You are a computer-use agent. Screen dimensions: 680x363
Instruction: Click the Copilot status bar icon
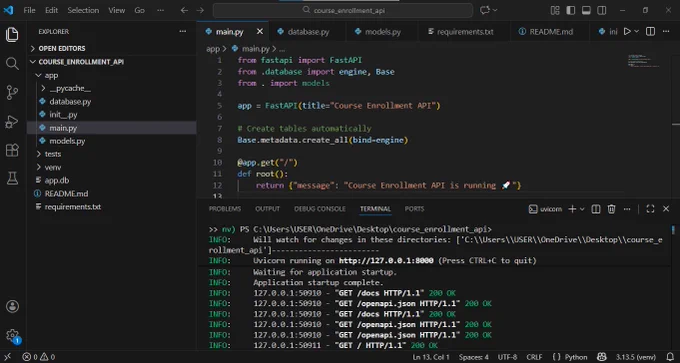(602, 357)
